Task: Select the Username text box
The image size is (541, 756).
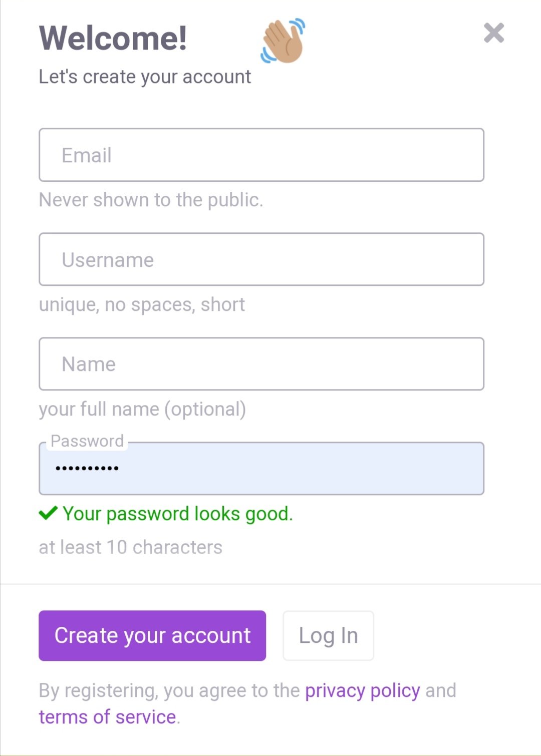Action: pyautogui.click(x=261, y=259)
